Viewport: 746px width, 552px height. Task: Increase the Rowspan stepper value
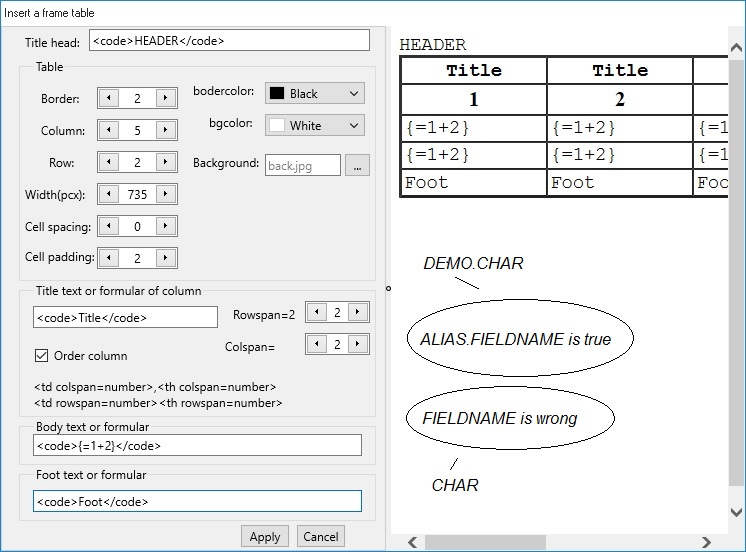358,313
